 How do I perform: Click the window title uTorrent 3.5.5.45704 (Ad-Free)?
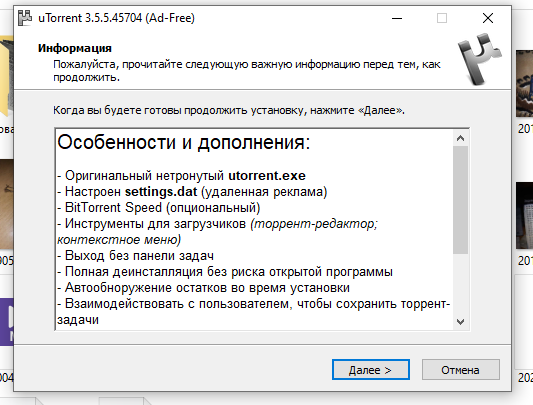coord(117,18)
